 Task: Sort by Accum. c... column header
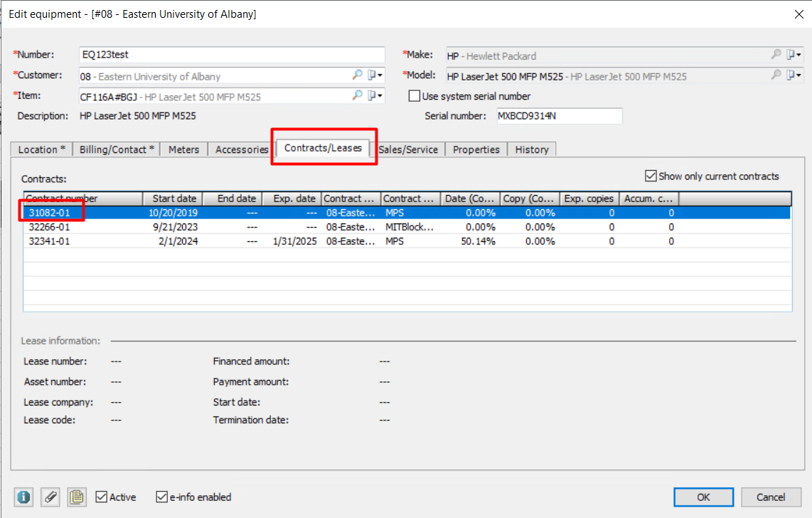click(x=649, y=199)
